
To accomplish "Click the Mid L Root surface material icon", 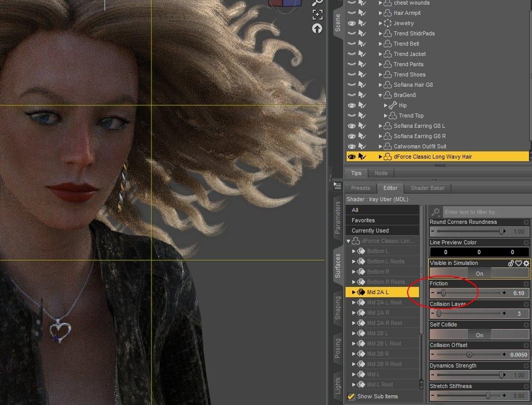I will point(361,384).
